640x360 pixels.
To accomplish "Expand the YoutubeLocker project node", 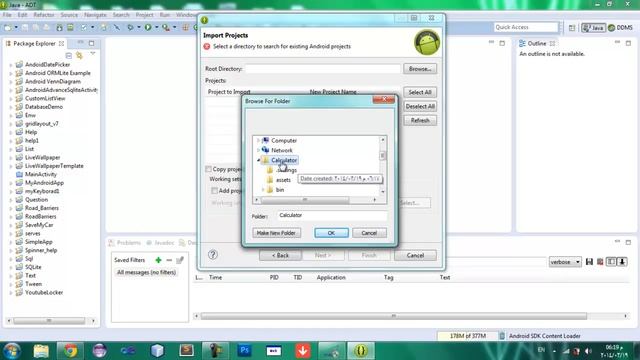I will pyautogui.click(x=11, y=293).
